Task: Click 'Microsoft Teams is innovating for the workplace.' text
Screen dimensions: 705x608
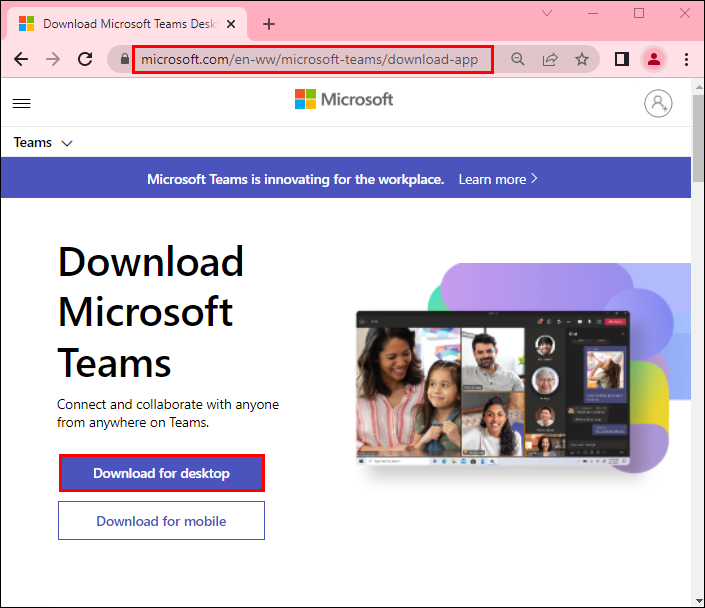Action: (x=295, y=179)
